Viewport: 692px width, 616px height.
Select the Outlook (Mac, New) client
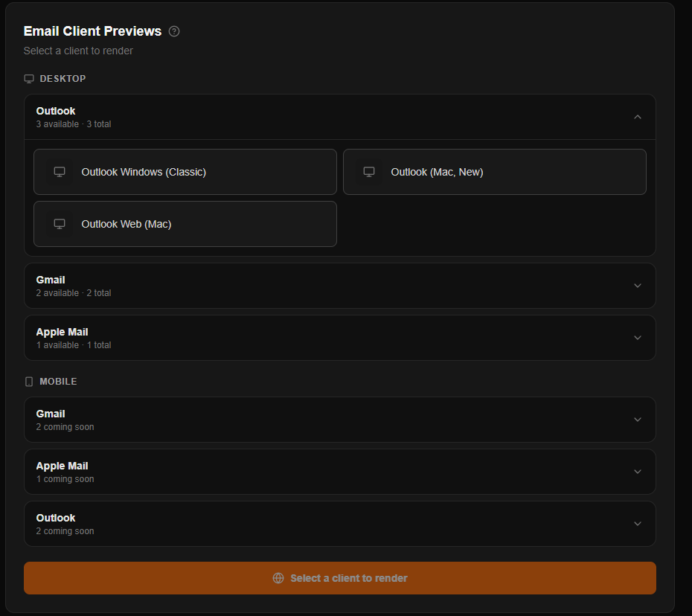495,172
